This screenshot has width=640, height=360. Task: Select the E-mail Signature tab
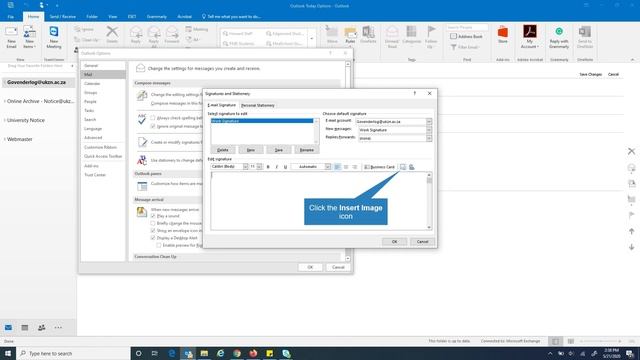(x=222, y=105)
